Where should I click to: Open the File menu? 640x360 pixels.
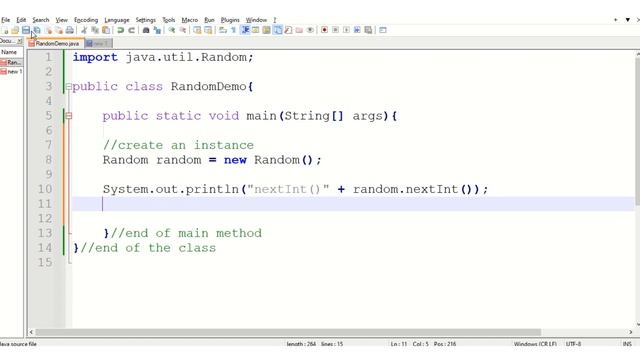[x=6, y=20]
